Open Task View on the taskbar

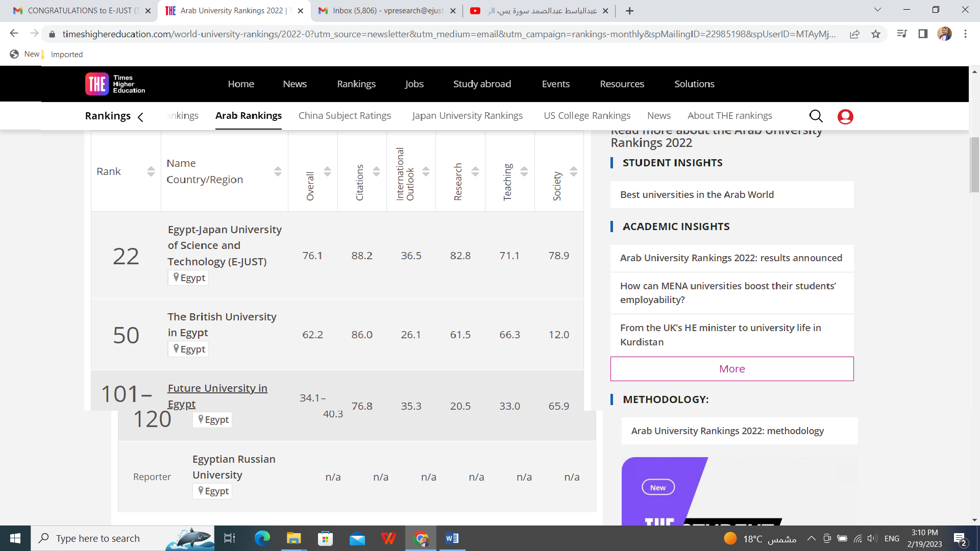click(x=230, y=538)
